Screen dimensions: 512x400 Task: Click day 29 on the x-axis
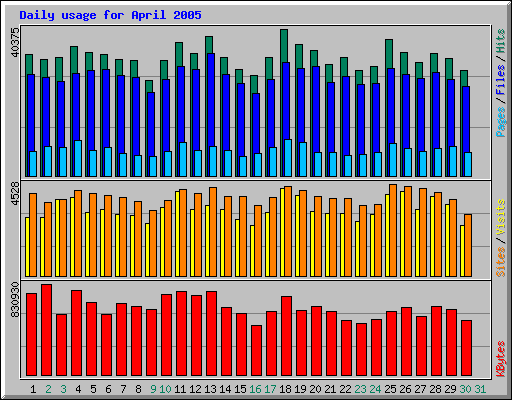450,389
